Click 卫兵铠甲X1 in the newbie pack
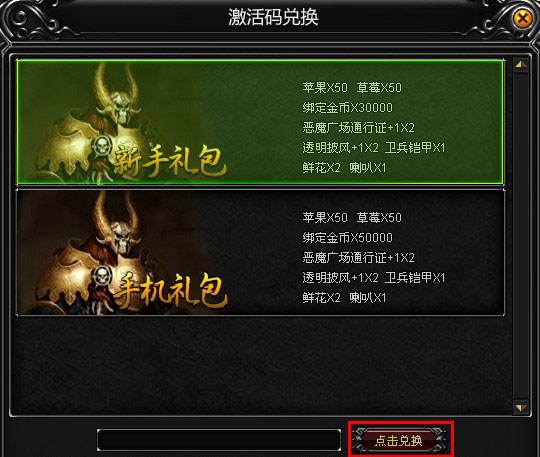 (x=415, y=148)
